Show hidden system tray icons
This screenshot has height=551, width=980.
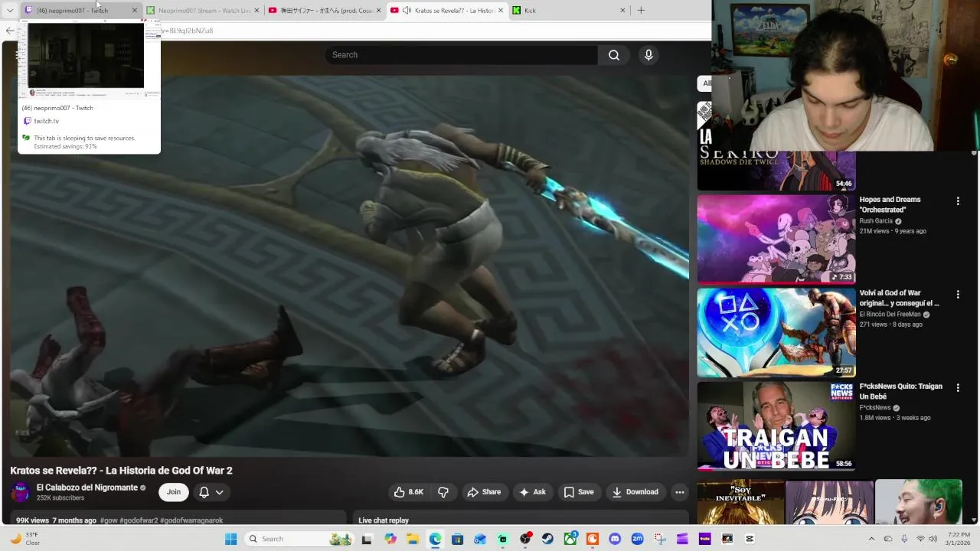pyautogui.click(x=871, y=539)
